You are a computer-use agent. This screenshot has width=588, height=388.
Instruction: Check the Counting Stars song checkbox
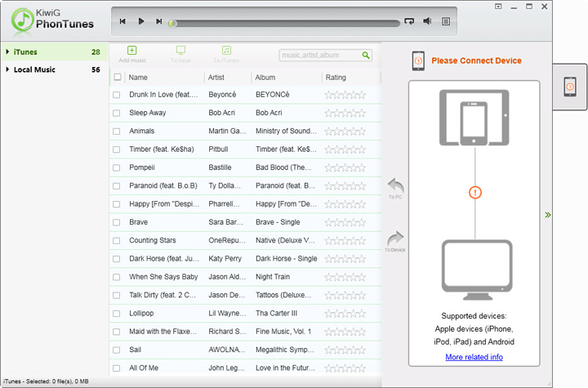tap(117, 240)
